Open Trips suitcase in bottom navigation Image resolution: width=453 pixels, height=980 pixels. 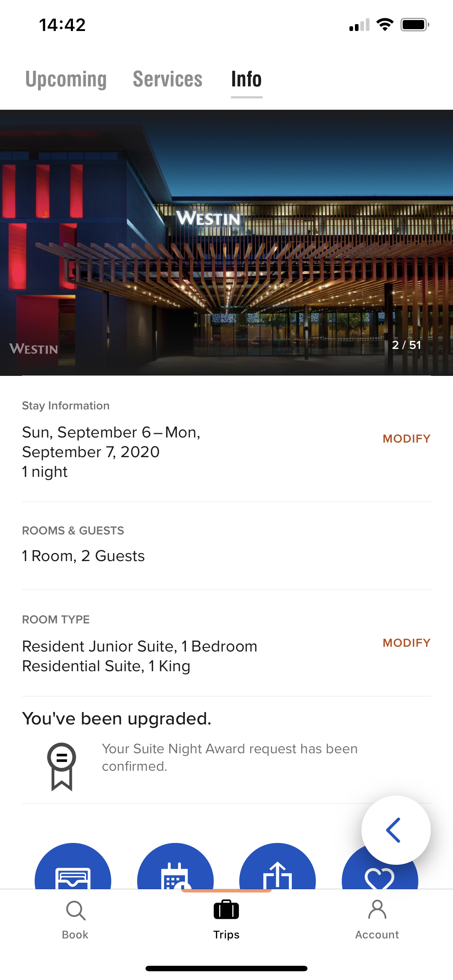coord(226,920)
